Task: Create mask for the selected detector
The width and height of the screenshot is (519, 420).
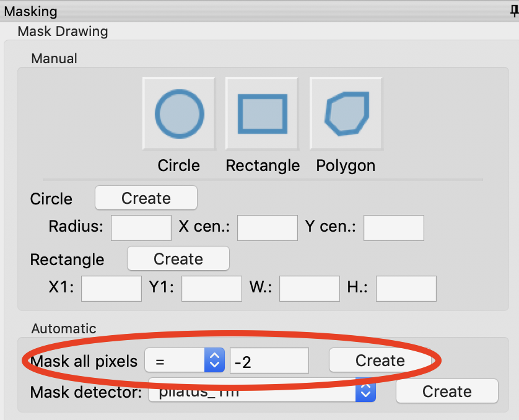Action: [447, 392]
